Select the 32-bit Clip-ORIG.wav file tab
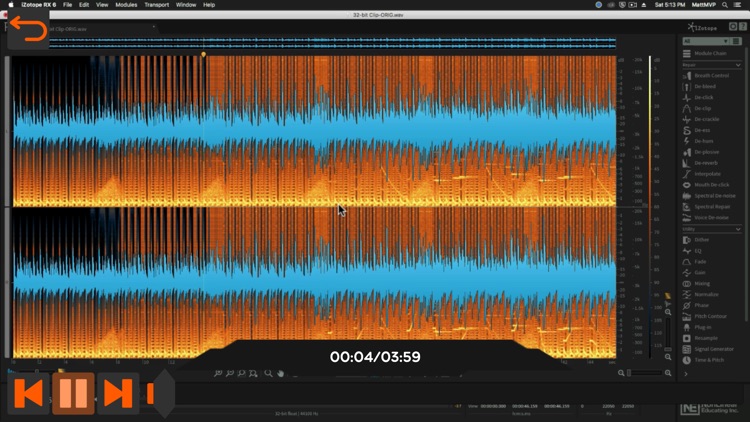This screenshot has height=422, width=750. coord(69,29)
